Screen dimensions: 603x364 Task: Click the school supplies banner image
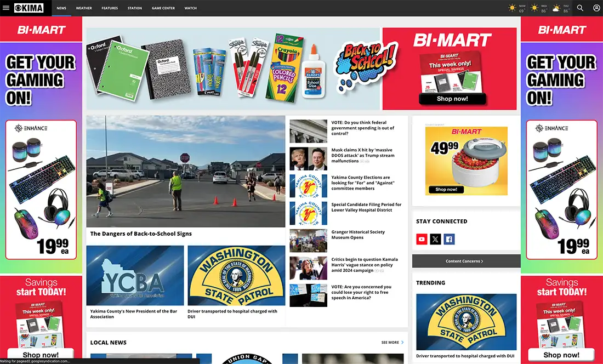tap(232, 69)
